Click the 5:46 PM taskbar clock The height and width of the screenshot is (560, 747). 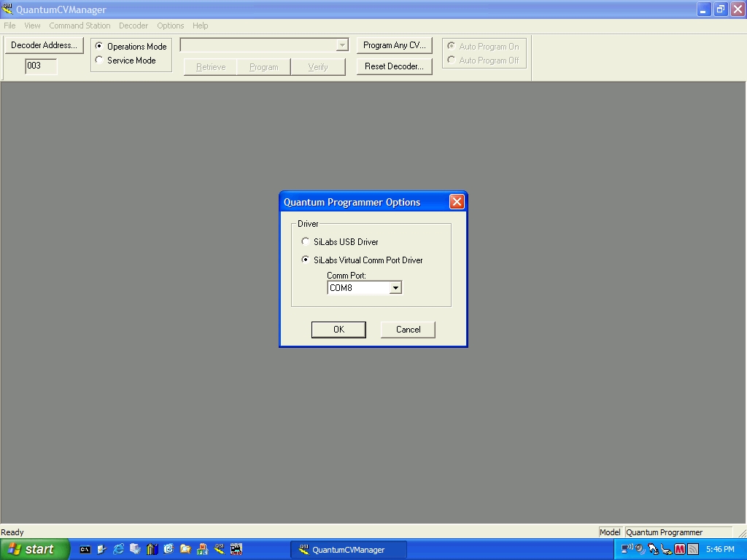tap(720, 549)
